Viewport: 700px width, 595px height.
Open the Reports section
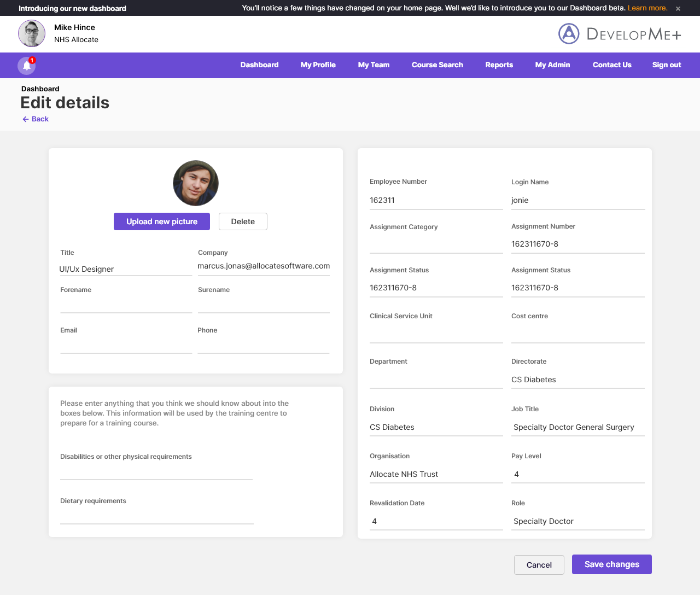[499, 65]
